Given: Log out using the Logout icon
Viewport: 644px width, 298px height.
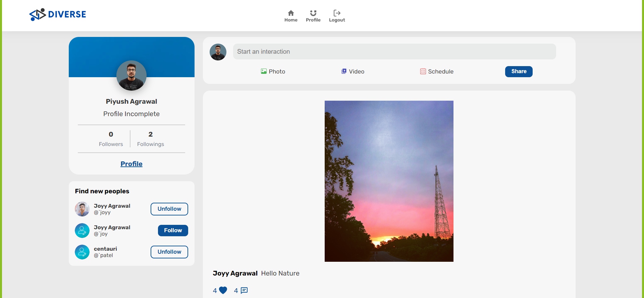Looking at the screenshot, I should coord(337,16).
